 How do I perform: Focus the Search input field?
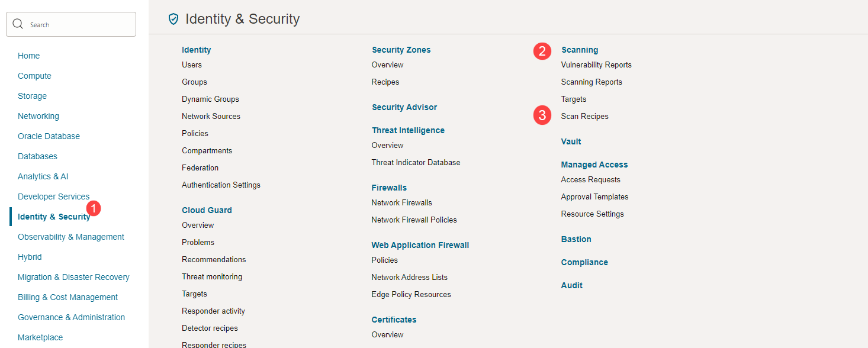tap(71, 24)
